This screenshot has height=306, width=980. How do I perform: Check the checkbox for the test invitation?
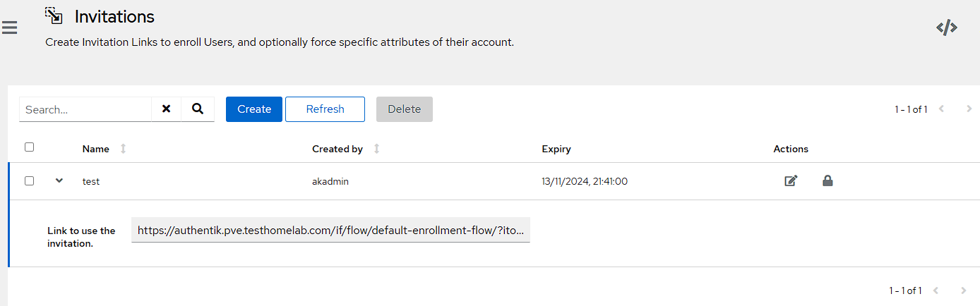click(x=29, y=180)
